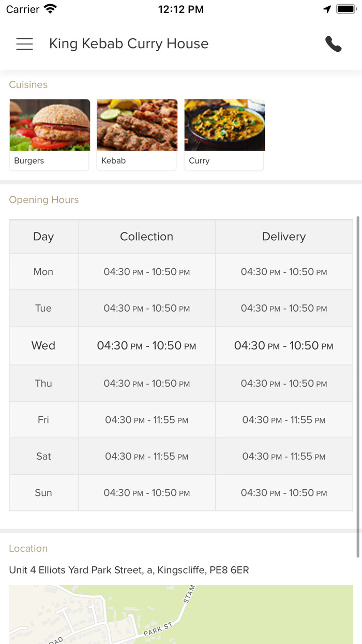Tap the battery status icon
This screenshot has height=644, width=362.
pos(346,9)
